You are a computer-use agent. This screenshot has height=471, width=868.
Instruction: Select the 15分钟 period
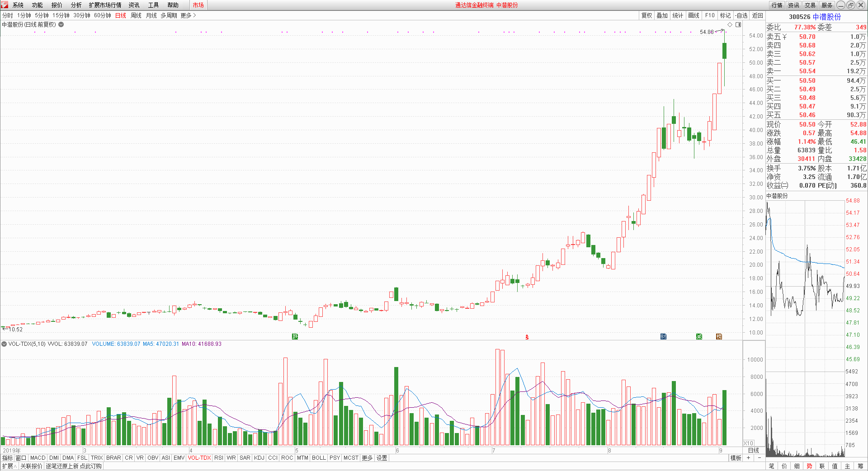click(61, 15)
